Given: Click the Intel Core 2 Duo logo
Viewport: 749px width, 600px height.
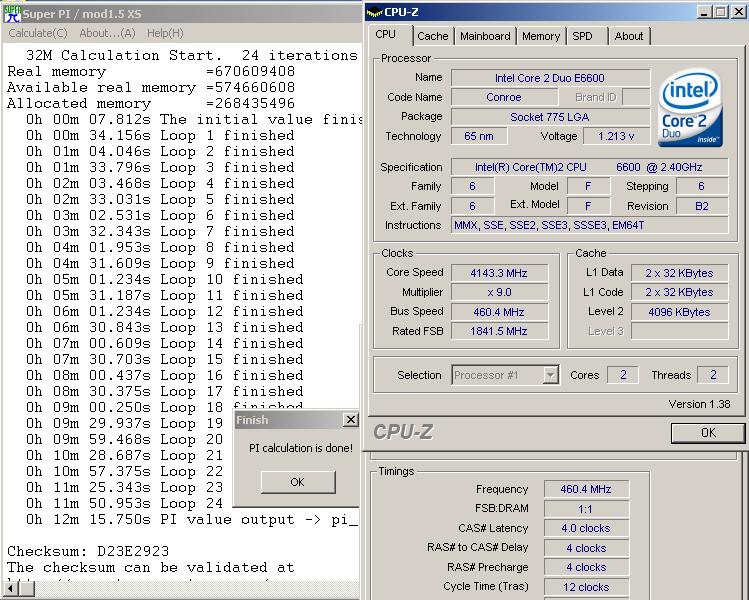Looking at the screenshot, I should [690, 107].
